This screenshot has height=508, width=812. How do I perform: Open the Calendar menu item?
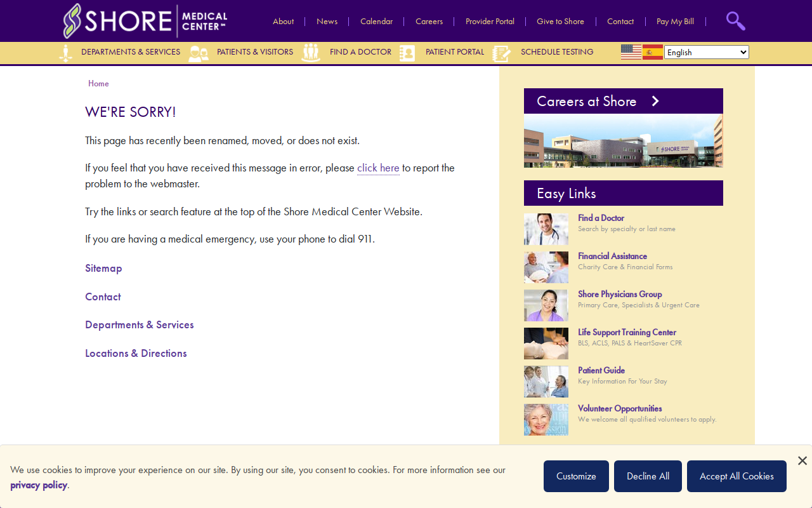click(376, 22)
